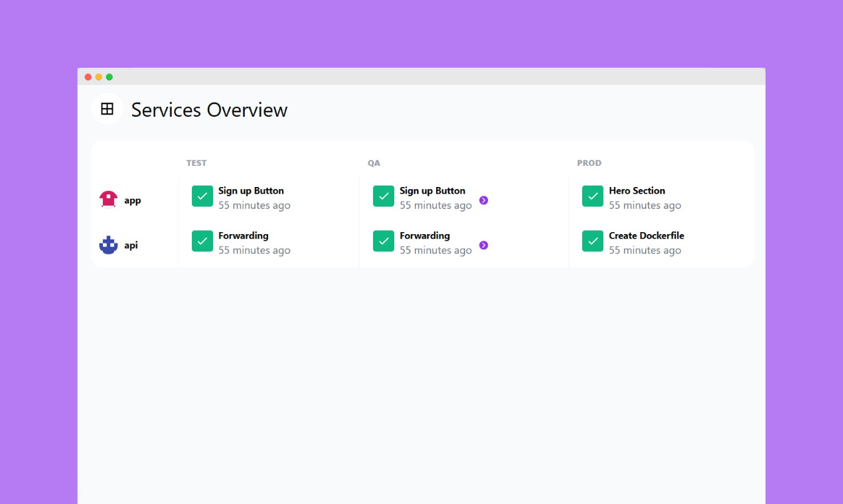Open Create Dockerfile deployment in PROD
The width and height of the screenshot is (843, 504).
[647, 236]
